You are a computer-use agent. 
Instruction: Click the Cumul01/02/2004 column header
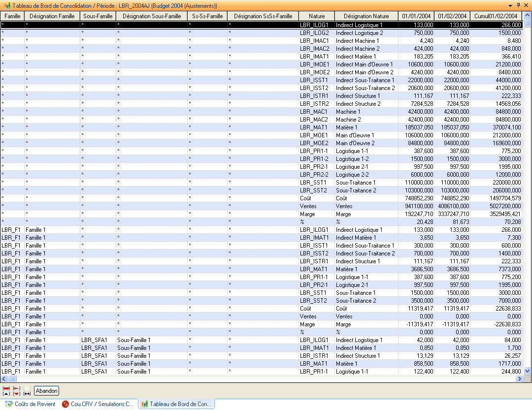496,16
